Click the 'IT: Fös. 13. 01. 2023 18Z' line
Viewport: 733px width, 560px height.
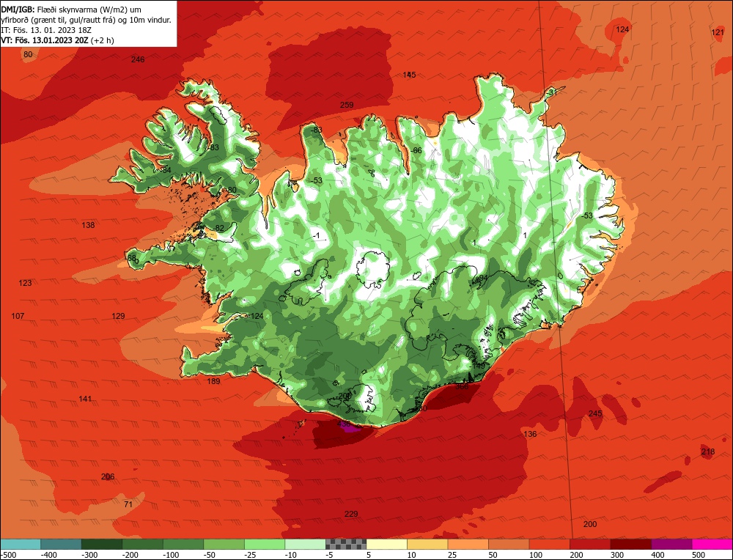click(x=46, y=30)
